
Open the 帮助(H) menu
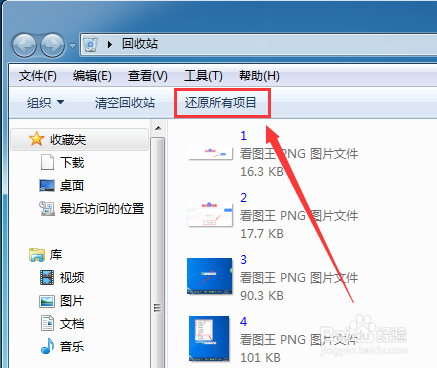click(x=259, y=76)
